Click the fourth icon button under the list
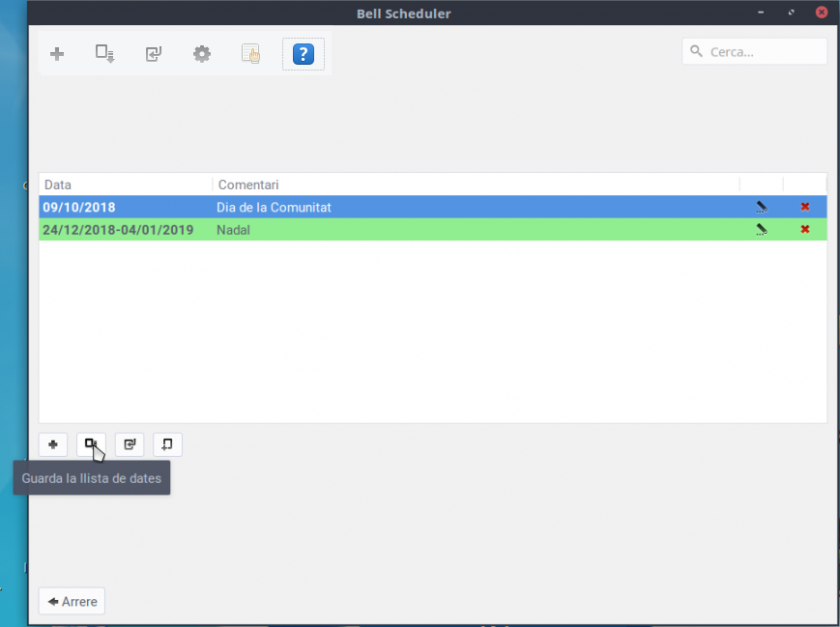Viewport: 840px width, 627px height. [x=167, y=444]
